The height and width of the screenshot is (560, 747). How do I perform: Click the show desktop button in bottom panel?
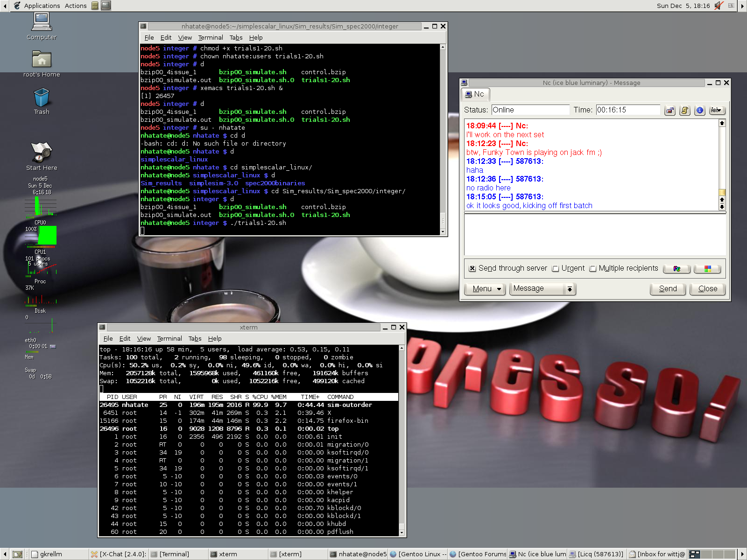pos(17,554)
